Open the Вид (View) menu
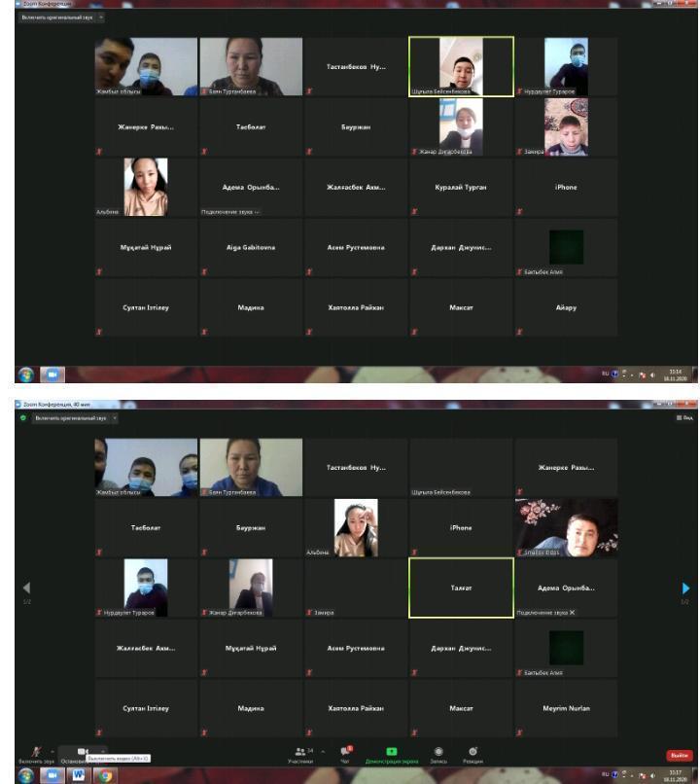Image resolution: width=700 pixels, height=784 pixels. pyautogui.click(x=684, y=417)
